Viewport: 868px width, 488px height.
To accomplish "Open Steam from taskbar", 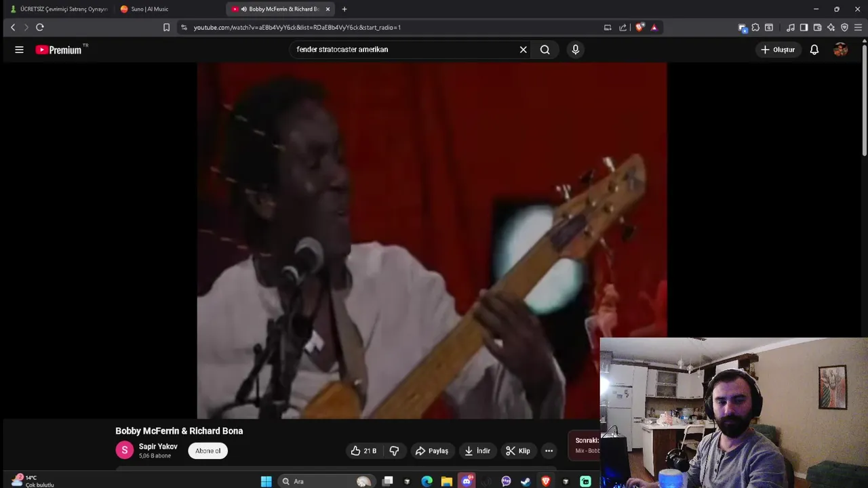I will (x=526, y=481).
